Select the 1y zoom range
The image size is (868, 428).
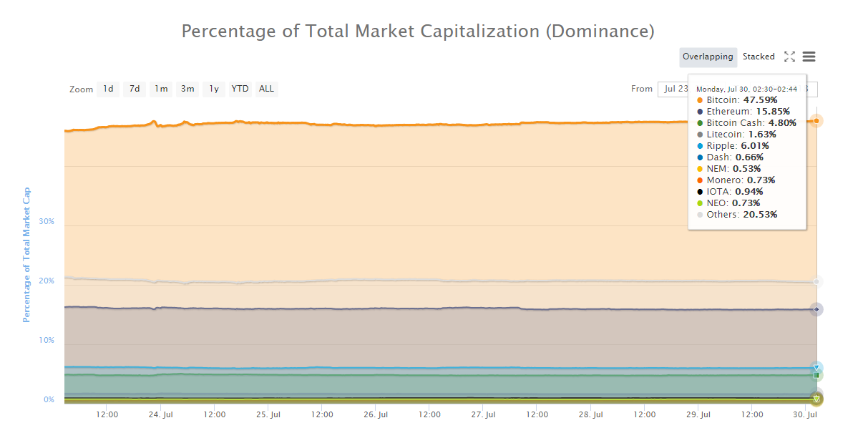[x=213, y=89]
